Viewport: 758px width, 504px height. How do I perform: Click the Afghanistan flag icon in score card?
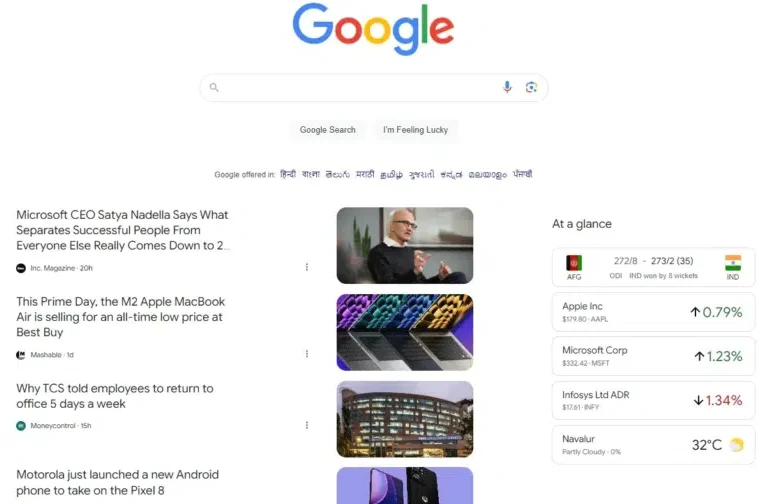[x=574, y=263]
